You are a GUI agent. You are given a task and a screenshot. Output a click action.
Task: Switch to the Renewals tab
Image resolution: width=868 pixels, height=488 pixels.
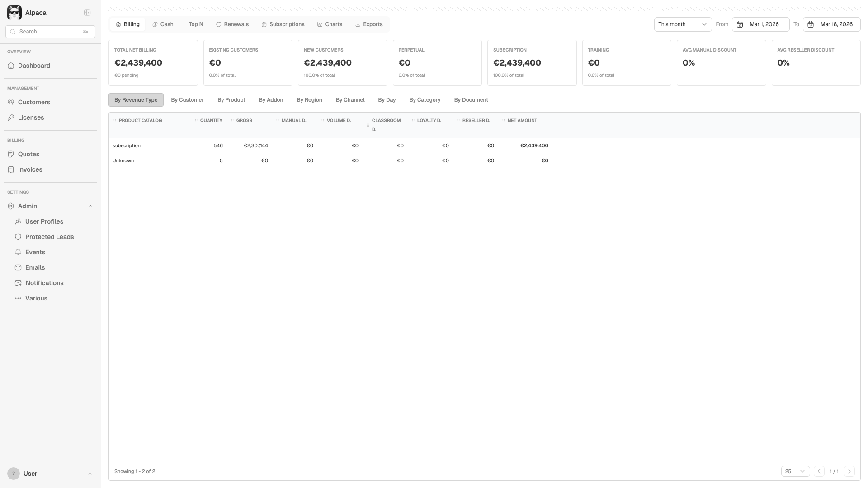(232, 24)
